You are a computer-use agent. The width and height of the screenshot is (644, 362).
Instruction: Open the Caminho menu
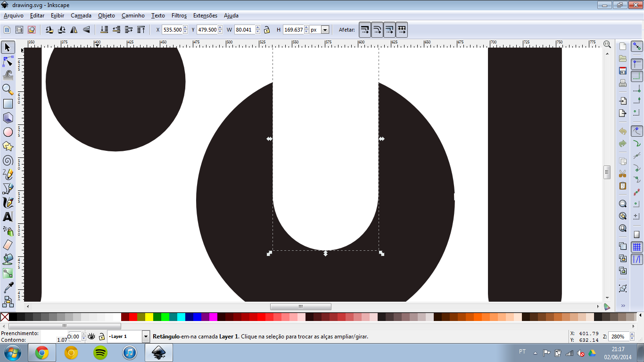133,16
